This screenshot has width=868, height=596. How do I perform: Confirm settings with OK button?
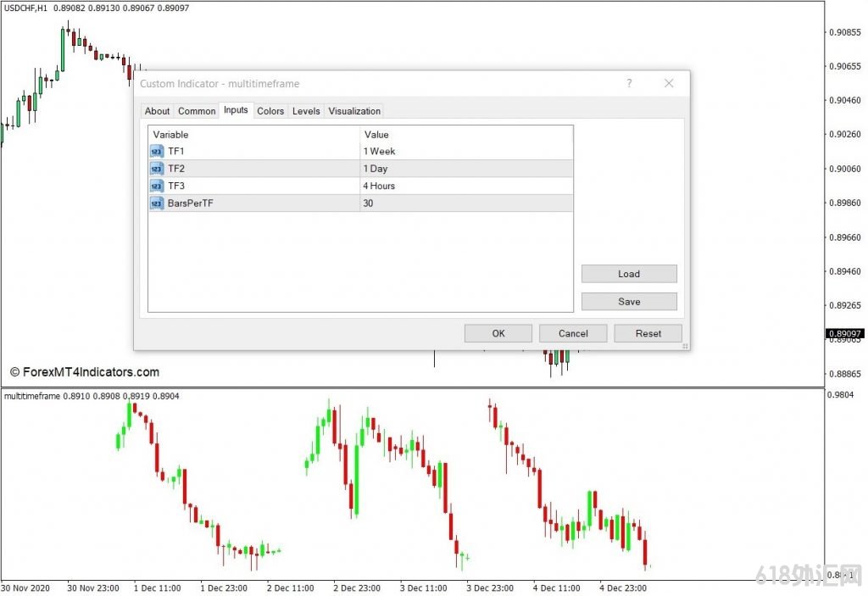(498, 333)
